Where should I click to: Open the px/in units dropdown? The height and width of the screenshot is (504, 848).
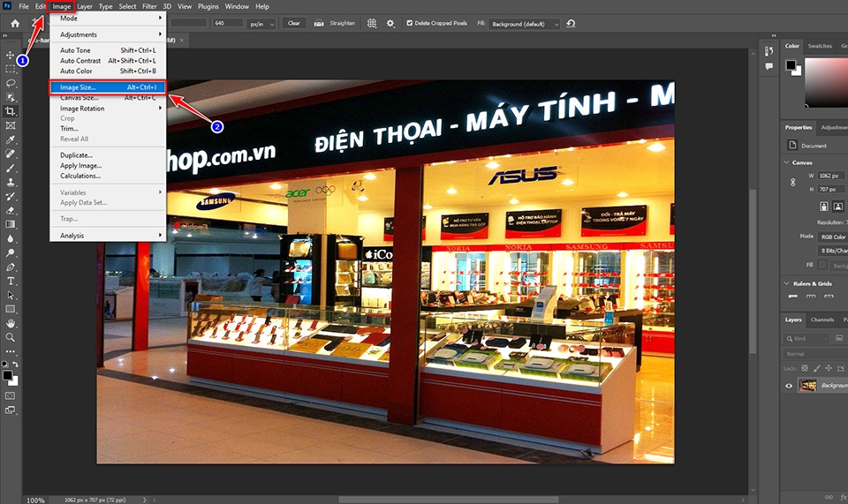(261, 24)
